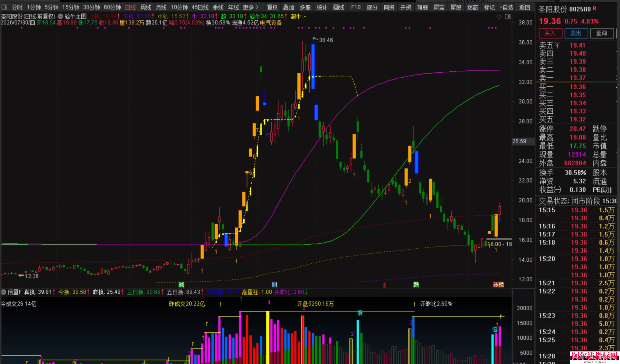Click the stock name 圣阳股份 in quote panel
Screen dimensions: 620x364
552,9
